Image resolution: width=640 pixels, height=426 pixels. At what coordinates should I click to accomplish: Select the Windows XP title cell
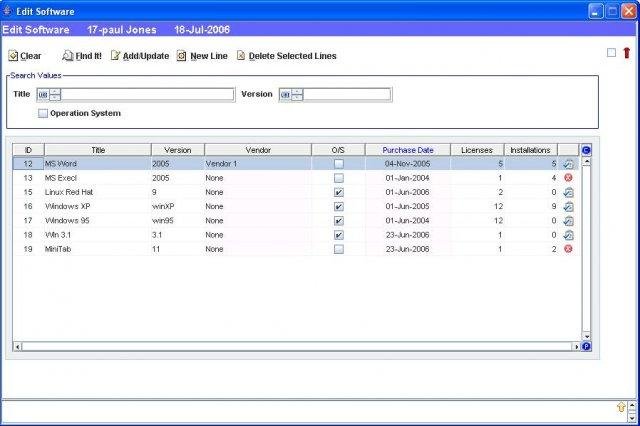(x=98, y=206)
